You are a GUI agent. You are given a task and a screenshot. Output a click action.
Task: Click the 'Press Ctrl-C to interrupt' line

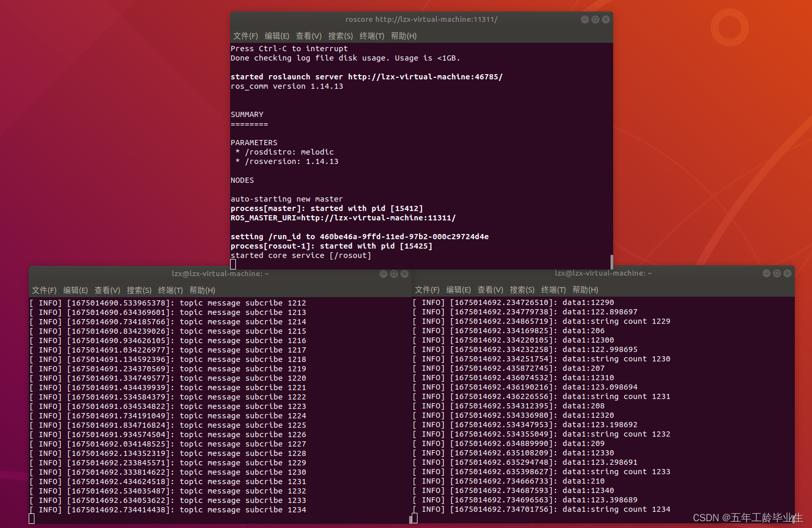(x=289, y=49)
